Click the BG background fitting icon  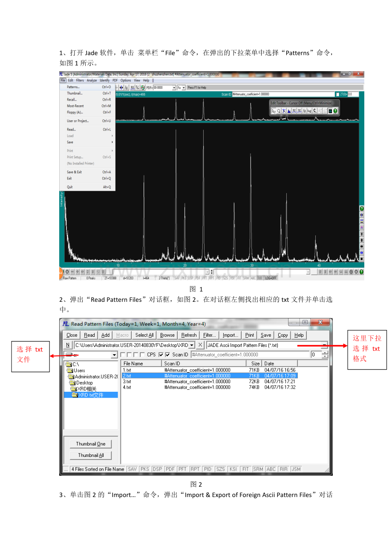coord(132,87)
